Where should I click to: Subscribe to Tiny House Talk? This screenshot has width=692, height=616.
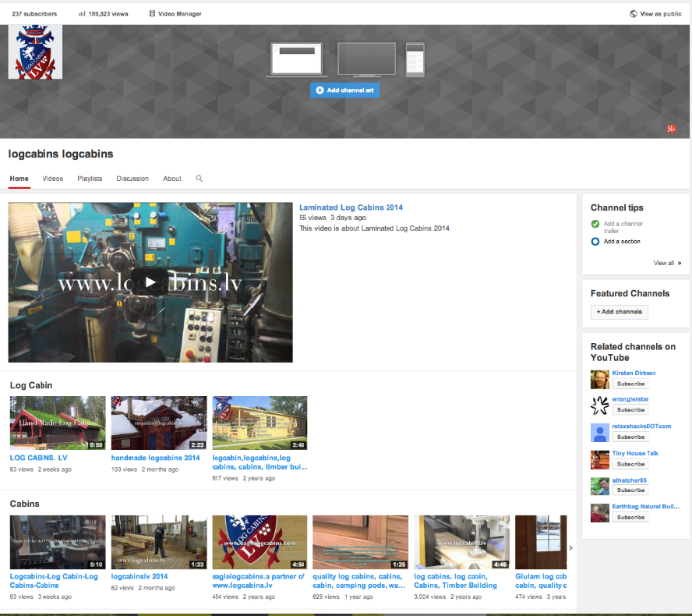(x=631, y=464)
